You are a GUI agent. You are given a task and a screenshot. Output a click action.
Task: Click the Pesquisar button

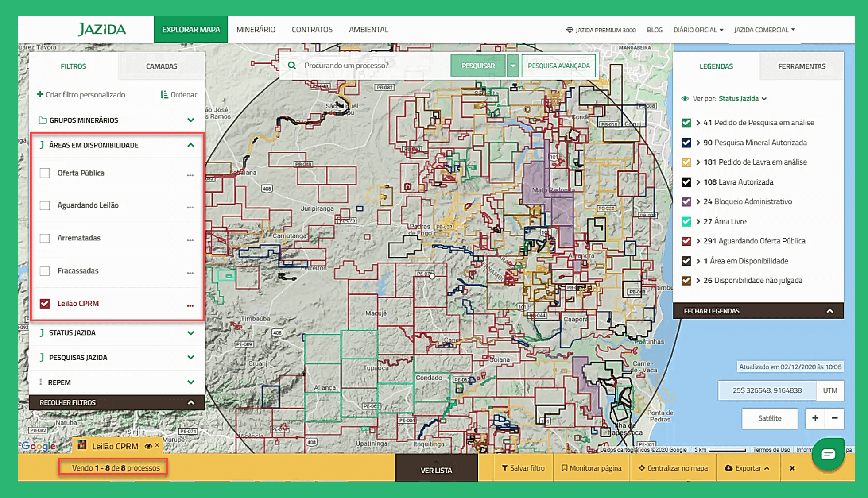pyautogui.click(x=478, y=66)
